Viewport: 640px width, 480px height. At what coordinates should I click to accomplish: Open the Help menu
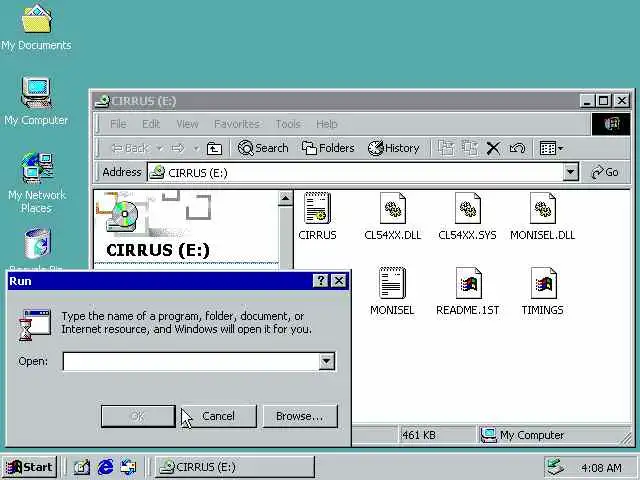[327, 124]
